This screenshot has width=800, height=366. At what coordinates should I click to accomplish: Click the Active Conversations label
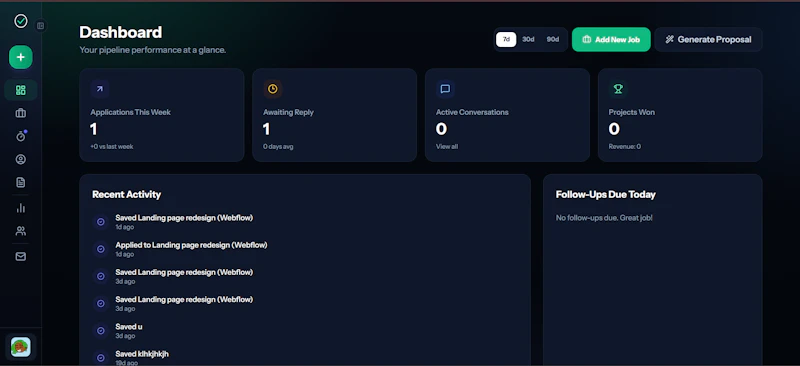(472, 112)
